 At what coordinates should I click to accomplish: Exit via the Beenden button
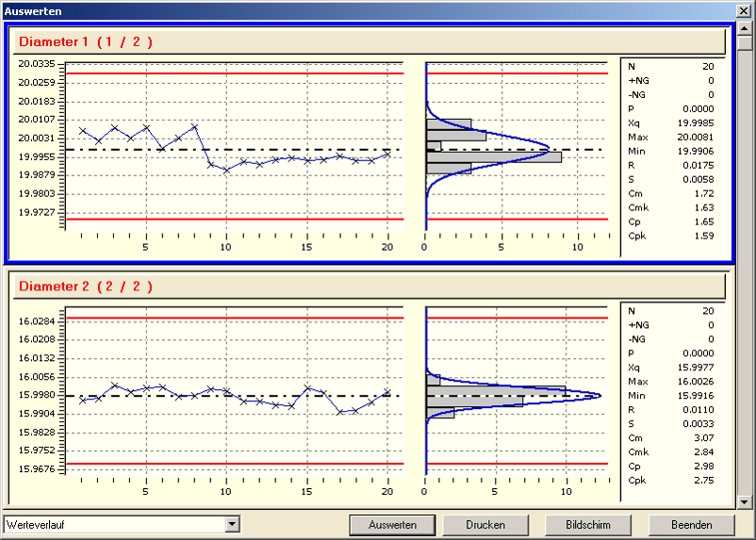point(691,525)
